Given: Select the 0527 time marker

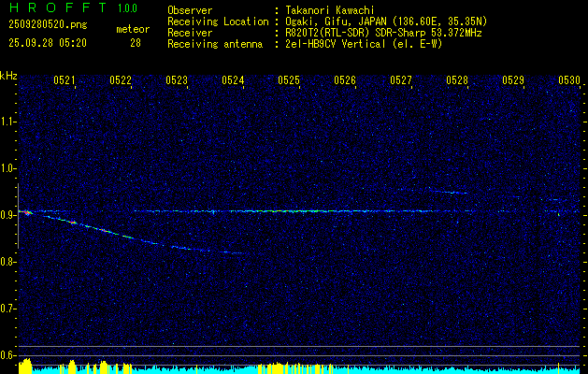Looking at the screenshot, I should pyautogui.click(x=401, y=80).
